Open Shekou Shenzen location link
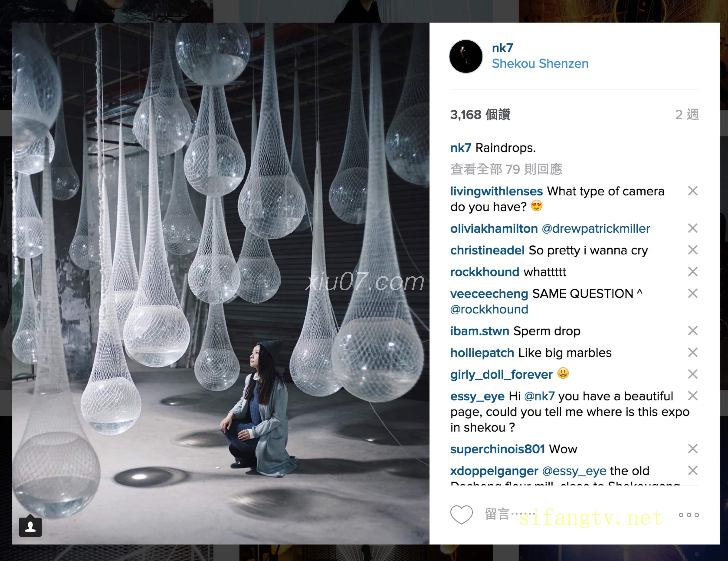The width and height of the screenshot is (728, 561). coord(540,63)
